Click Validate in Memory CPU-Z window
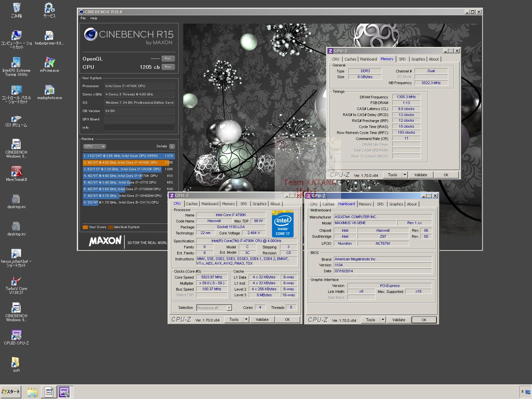 (x=421, y=175)
